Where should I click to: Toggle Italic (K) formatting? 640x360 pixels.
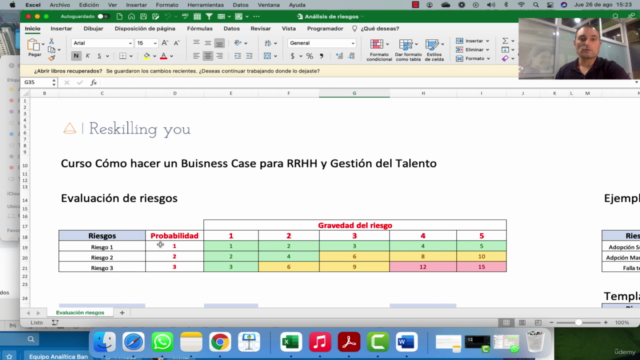click(87, 56)
